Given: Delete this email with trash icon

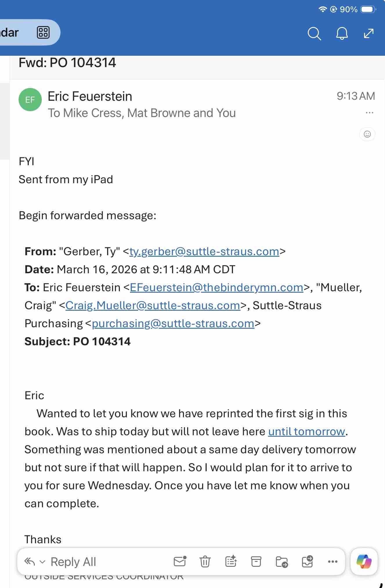Looking at the screenshot, I should (205, 562).
